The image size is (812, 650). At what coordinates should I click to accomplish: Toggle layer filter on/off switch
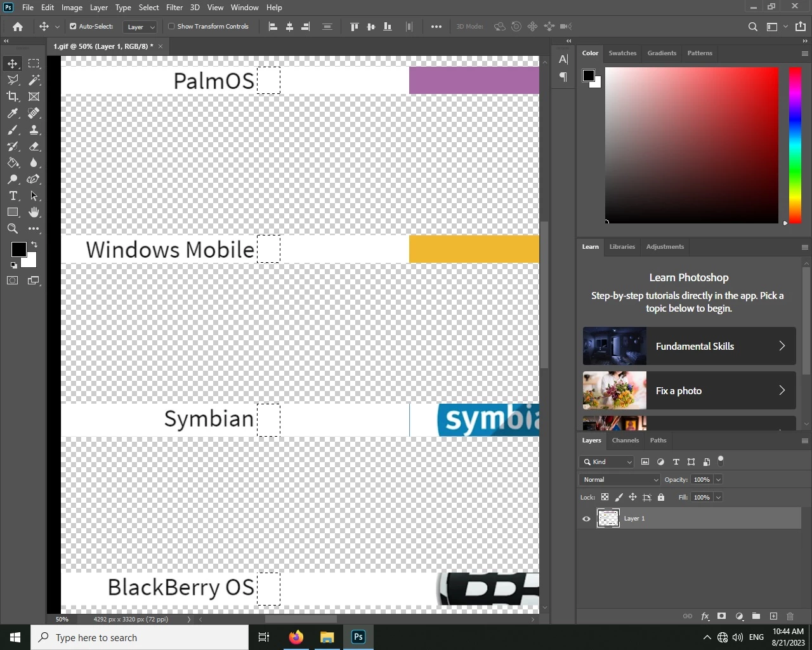point(721,461)
